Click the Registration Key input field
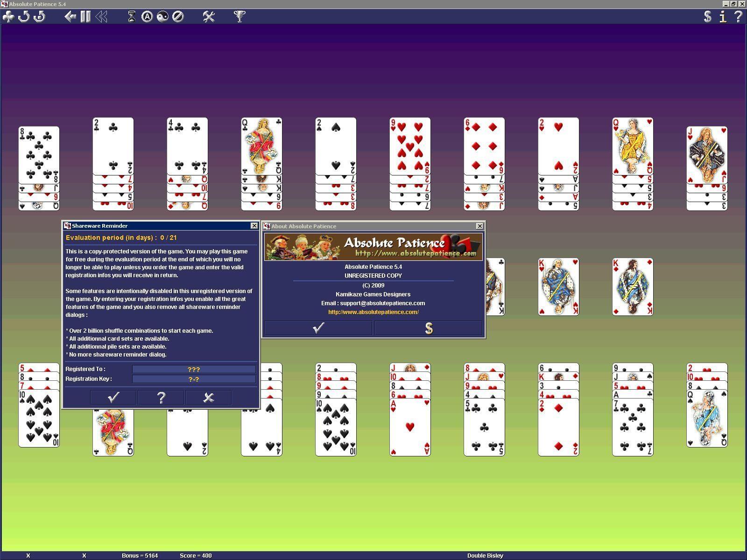 pyautogui.click(x=194, y=379)
